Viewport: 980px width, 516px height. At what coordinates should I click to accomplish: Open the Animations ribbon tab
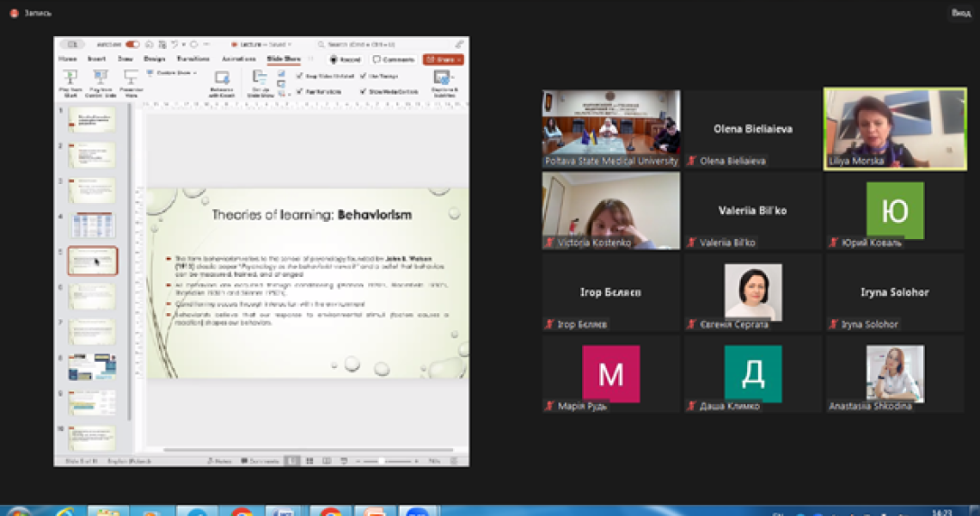pyautogui.click(x=239, y=58)
